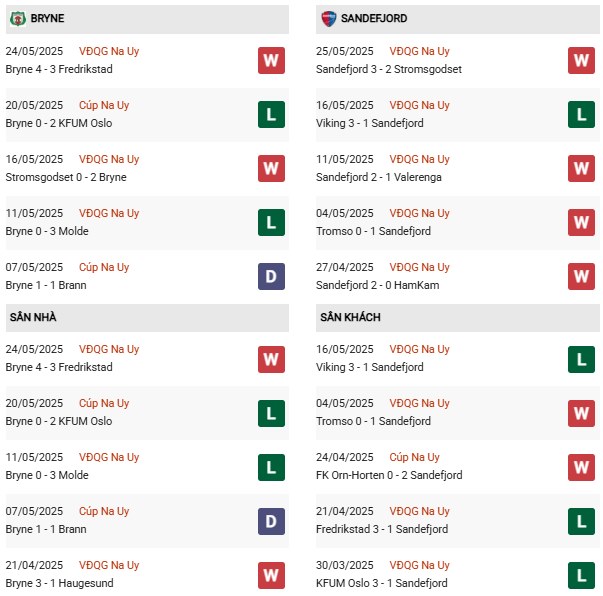Click W badge for FK Orn-Horten 0-2 Sandefjord
This screenshot has height=596, width=603.
pos(582,466)
